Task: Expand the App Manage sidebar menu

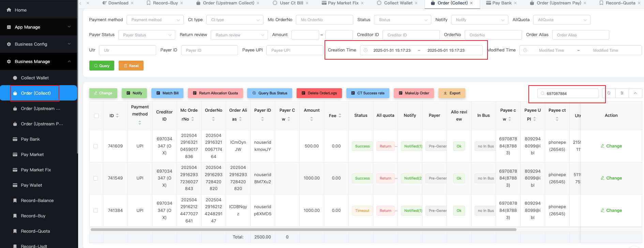Action: (x=39, y=27)
